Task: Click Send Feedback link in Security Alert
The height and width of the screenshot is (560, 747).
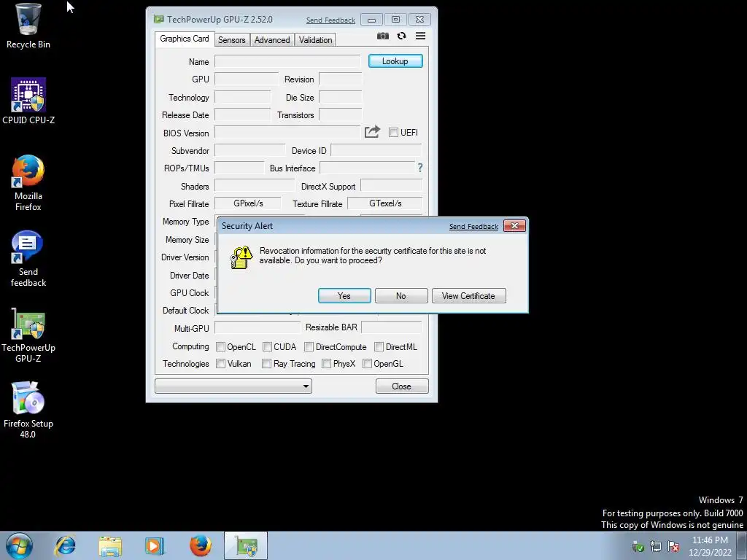Action: (x=473, y=227)
